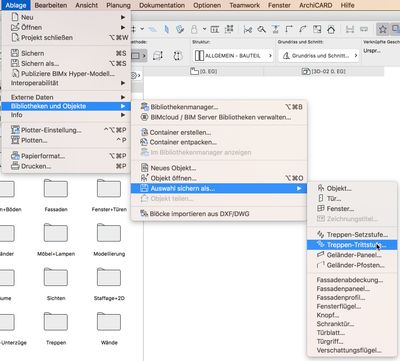Choose Fensterflügel...
This screenshot has height=361, width=400.
point(352,306)
